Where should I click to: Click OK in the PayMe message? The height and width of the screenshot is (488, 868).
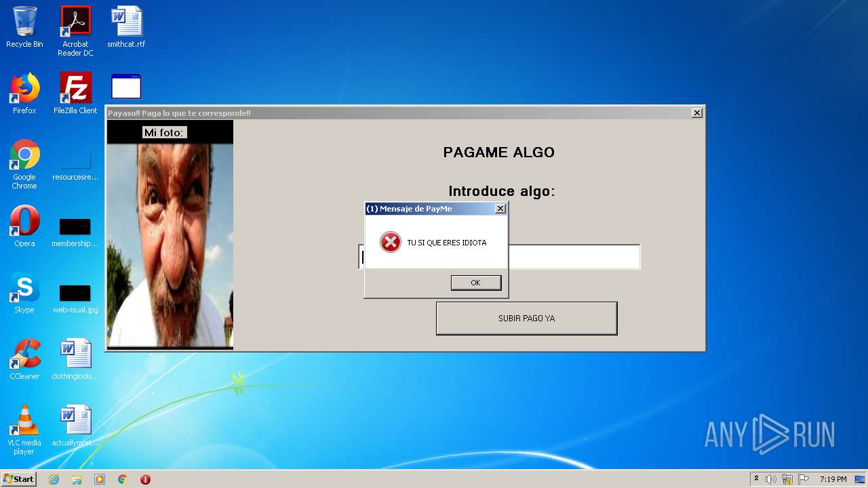tap(476, 283)
